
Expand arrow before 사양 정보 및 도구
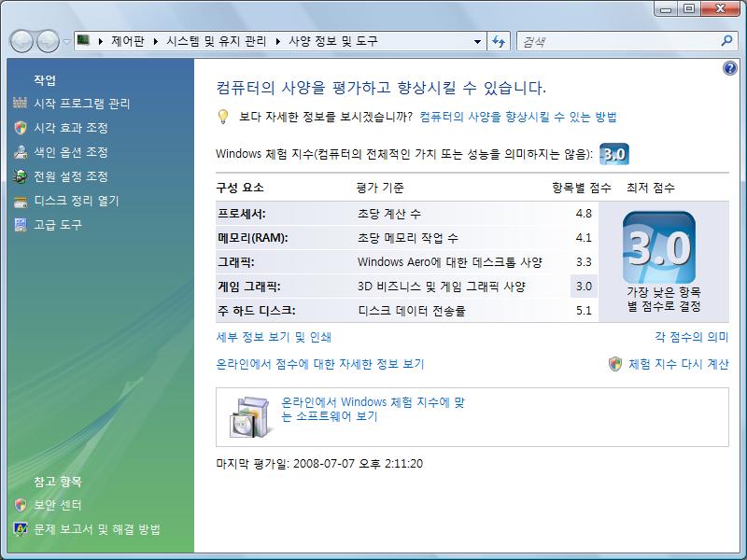278,41
